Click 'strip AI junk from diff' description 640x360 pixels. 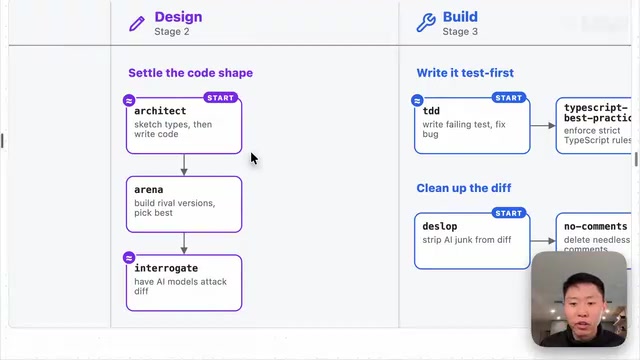tap(467, 240)
